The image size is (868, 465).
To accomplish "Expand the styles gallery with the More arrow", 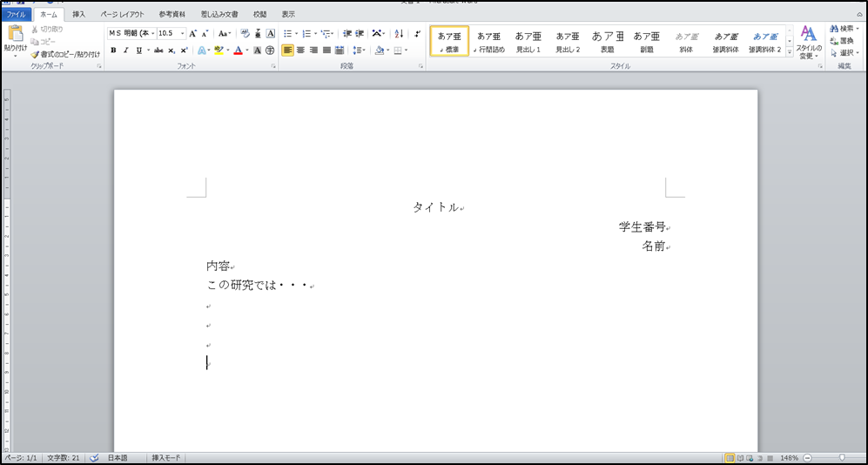I will click(790, 52).
